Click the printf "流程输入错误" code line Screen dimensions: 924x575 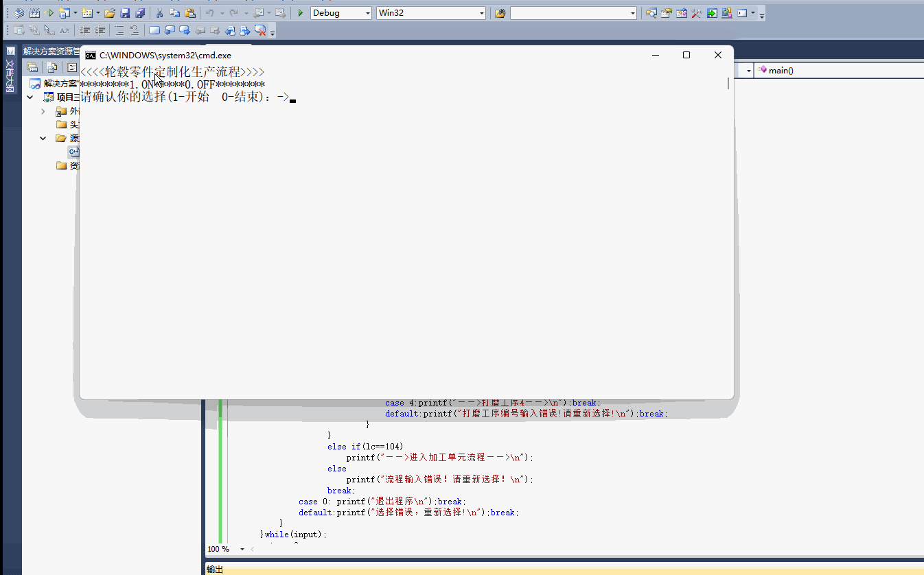[440, 480]
